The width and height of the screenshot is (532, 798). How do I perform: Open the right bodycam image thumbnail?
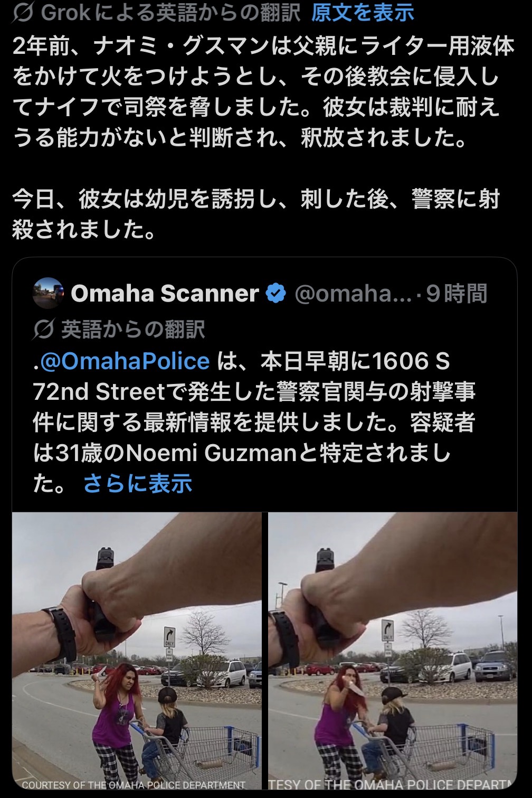click(x=393, y=651)
